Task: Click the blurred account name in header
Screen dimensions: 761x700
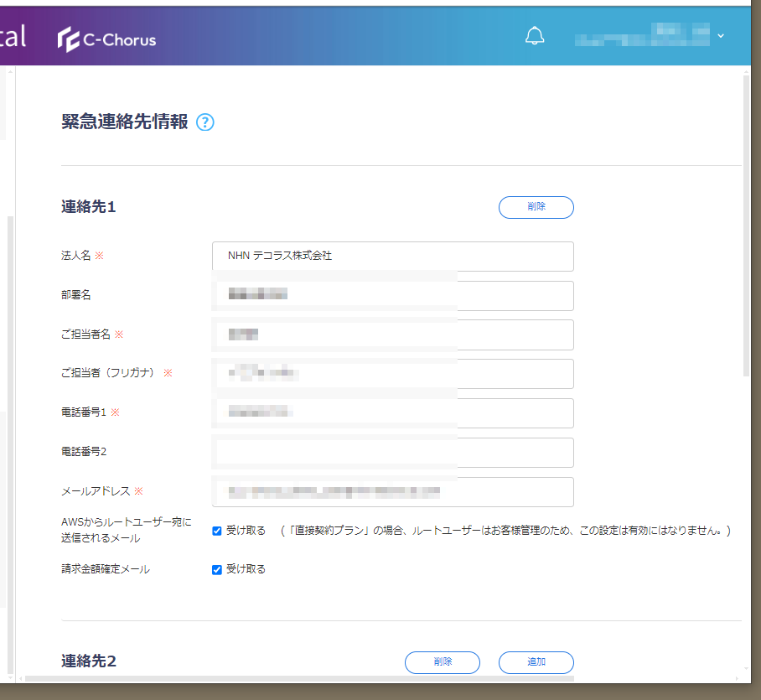Action: point(641,36)
